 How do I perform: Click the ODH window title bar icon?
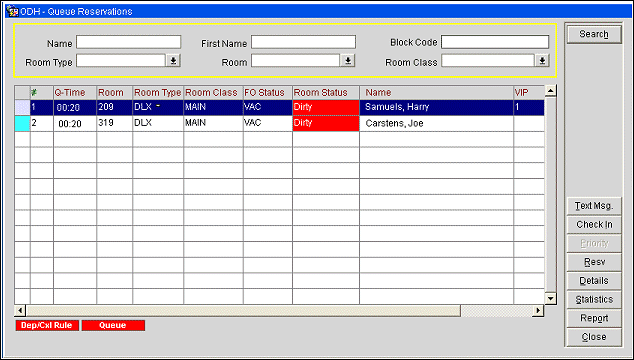click(12, 11)
